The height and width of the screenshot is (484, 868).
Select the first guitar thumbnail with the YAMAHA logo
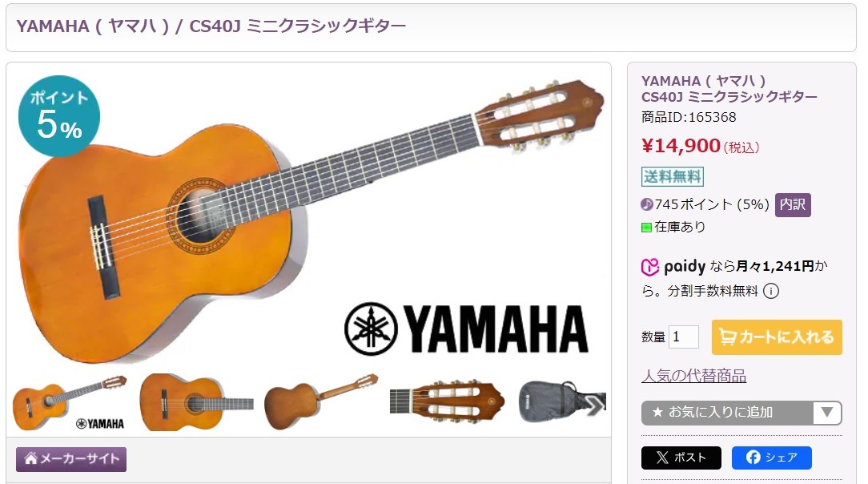tap(70, 403)
